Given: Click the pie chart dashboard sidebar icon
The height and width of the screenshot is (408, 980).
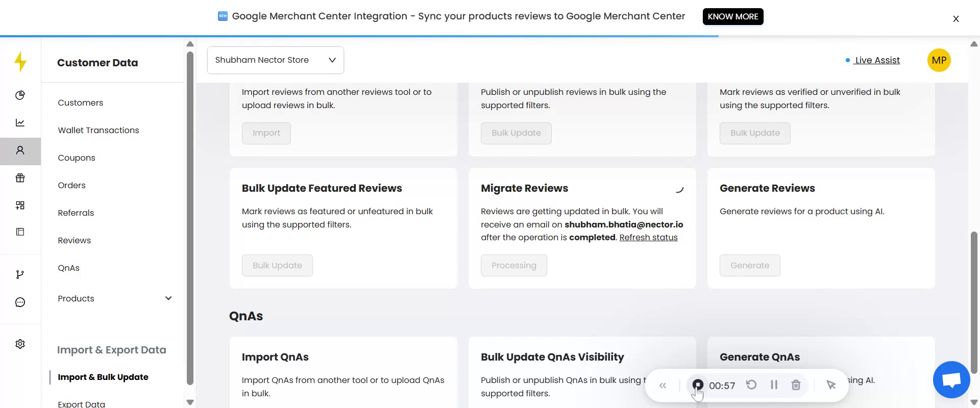Looking at the screenshot, I should click(x=20, y=95).
